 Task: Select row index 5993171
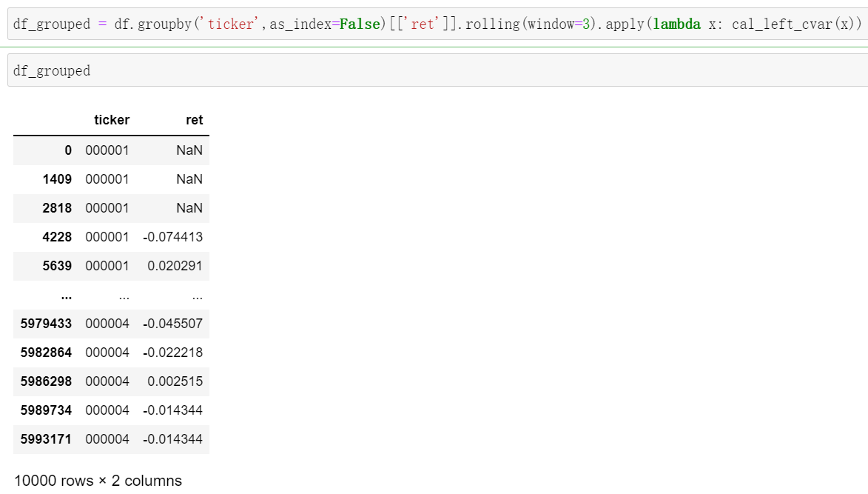[46, 439]
